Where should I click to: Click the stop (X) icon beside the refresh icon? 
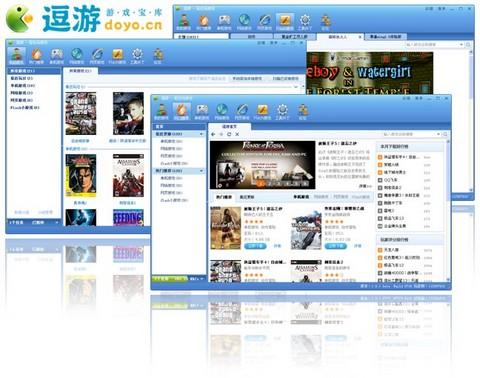[237, 134]
